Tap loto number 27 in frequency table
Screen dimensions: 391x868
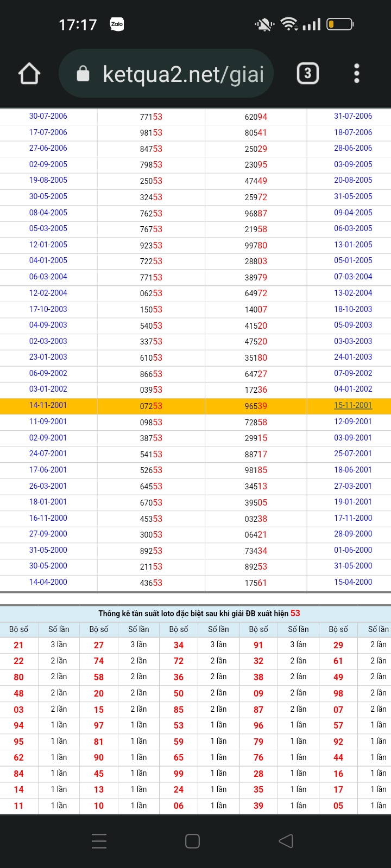point(99,645)
